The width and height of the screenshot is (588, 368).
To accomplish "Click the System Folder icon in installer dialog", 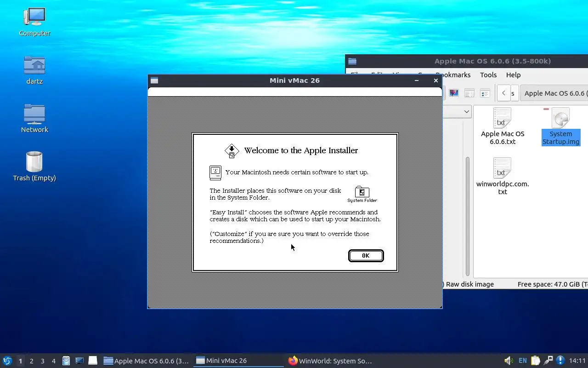I will (362, 194).
